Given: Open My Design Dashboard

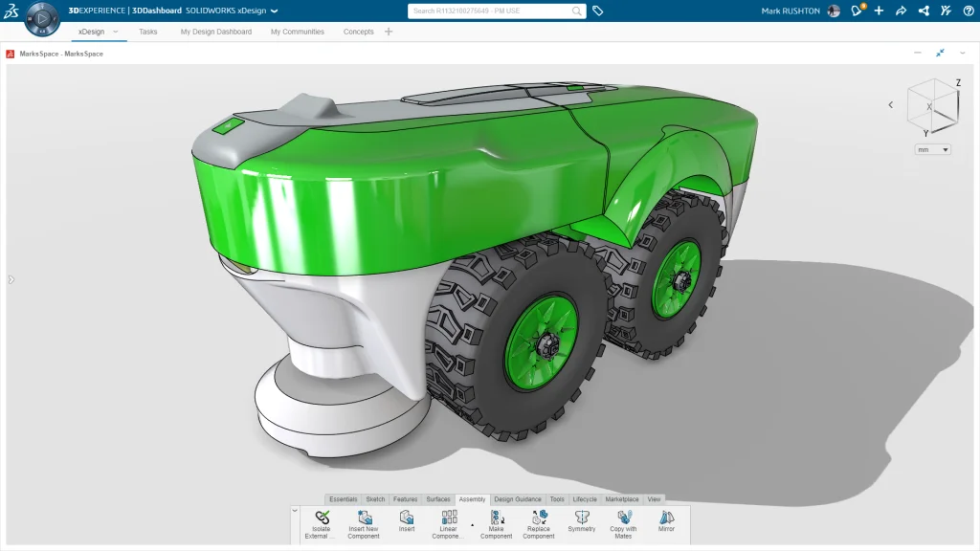Looking at the screenshot, I should point(216,32).
